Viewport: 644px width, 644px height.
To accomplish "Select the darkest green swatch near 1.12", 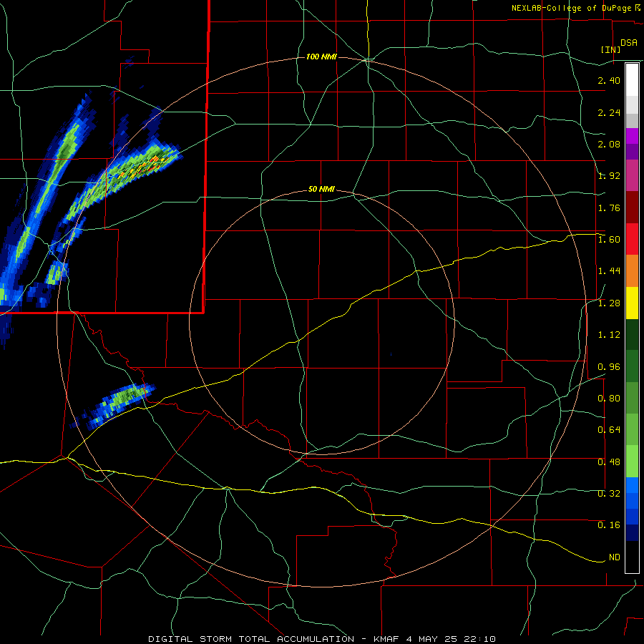I will [x=632, y=334].
